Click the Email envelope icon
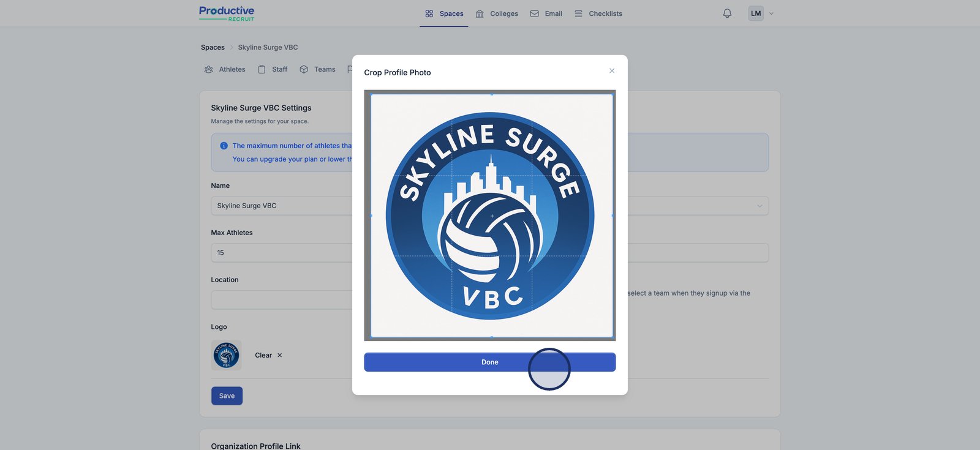This screenshot has width=980, height=450. point(535,13)
